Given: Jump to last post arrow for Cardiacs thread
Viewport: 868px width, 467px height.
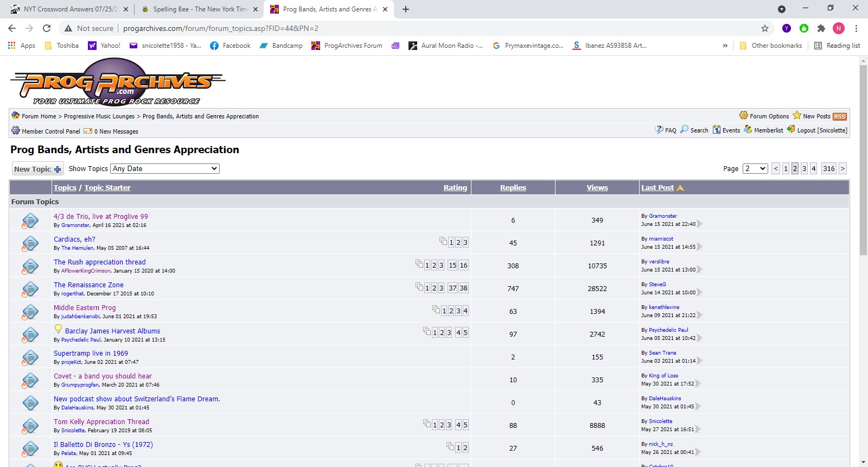Looking at the screenshot, I should click(x=700, y=247).
